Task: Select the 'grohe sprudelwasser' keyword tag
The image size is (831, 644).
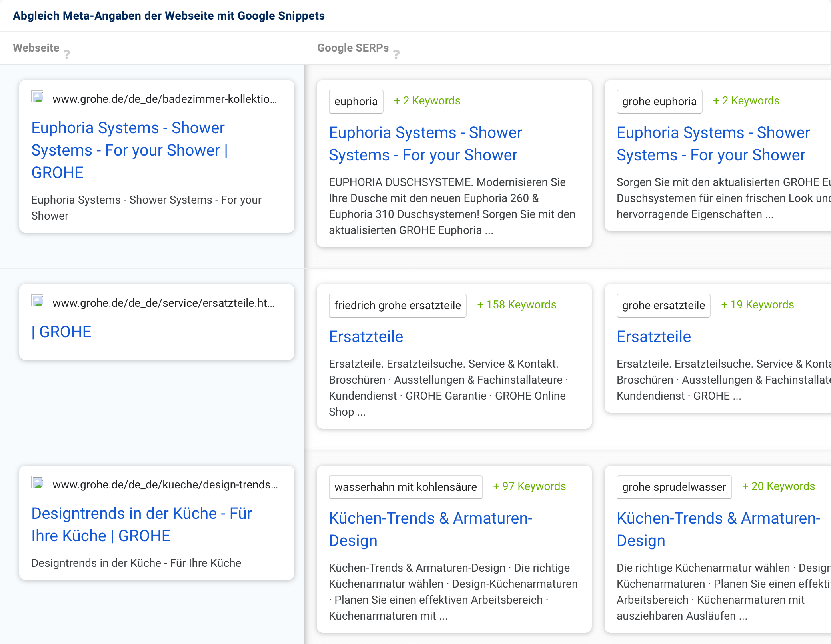Action: [x=674, y=487]
